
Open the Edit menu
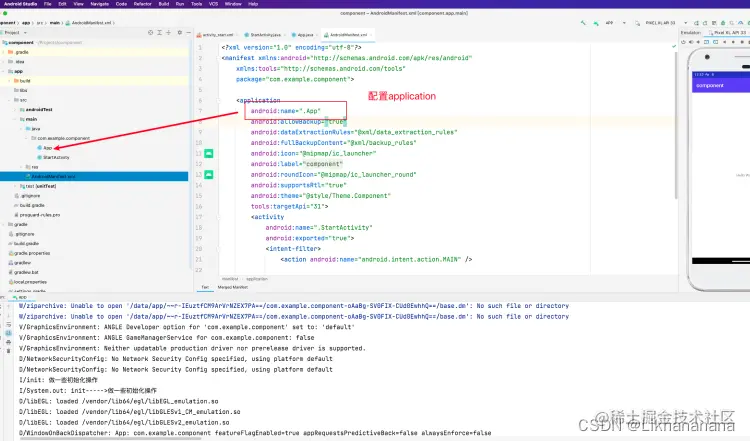point(63,4)
